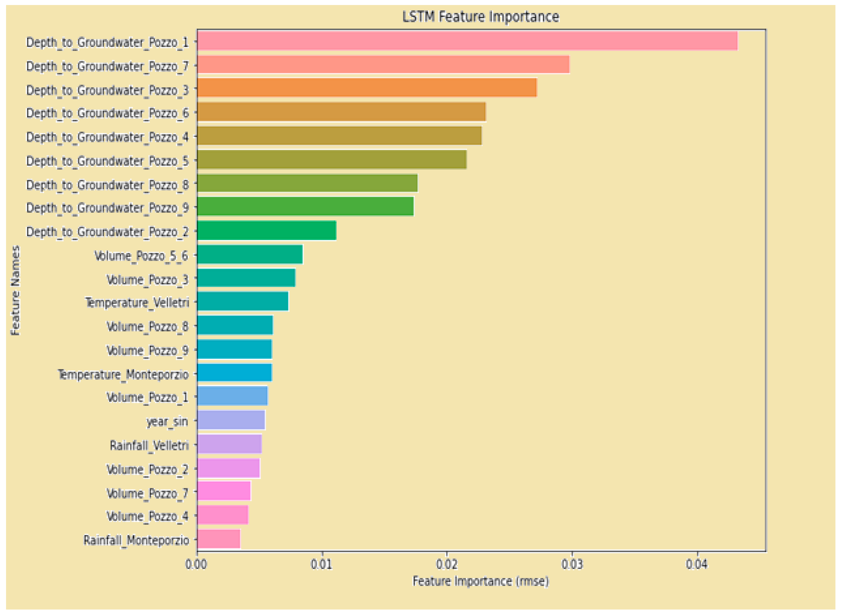
Task: Click the Depth_to_Groundwater_Pozzo_5 label text
Action: [107, 161]
